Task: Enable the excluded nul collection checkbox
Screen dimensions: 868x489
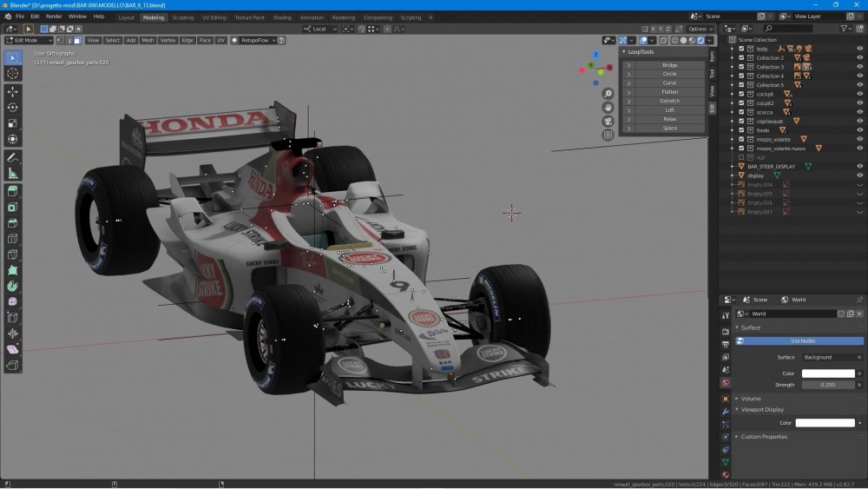Action: [x=741, y=157]
